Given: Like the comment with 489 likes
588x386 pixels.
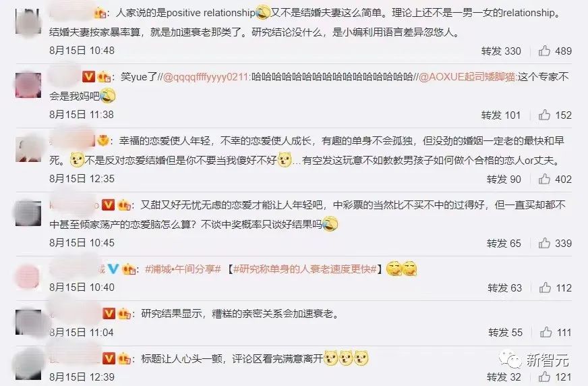Looking at the screenshot, I should coord(544,51).
